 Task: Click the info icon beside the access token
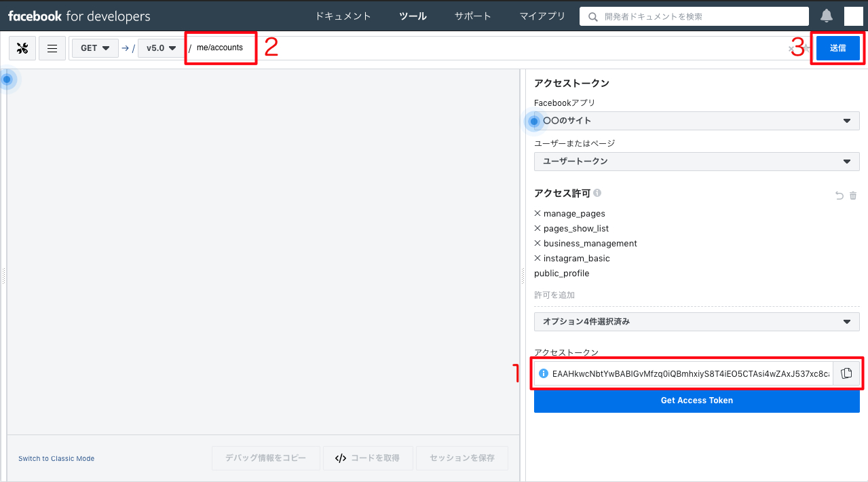[x=542, y=373]
